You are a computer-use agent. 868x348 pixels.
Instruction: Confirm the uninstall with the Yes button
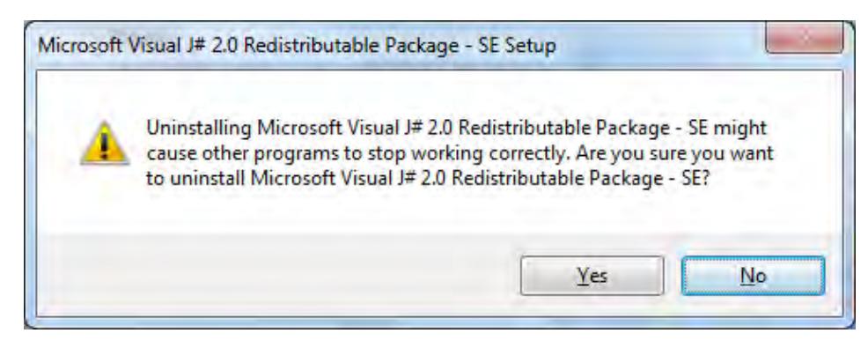(x=592, y=276)
